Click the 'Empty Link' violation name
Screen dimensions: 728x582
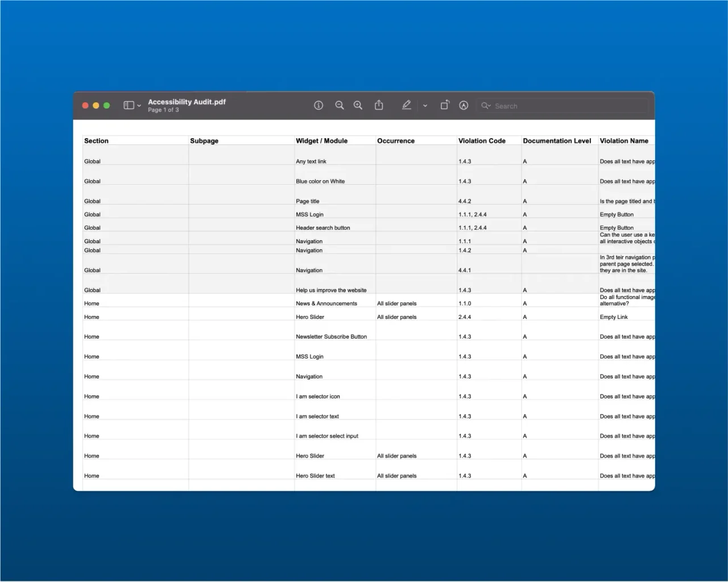(x=614, y=317)
